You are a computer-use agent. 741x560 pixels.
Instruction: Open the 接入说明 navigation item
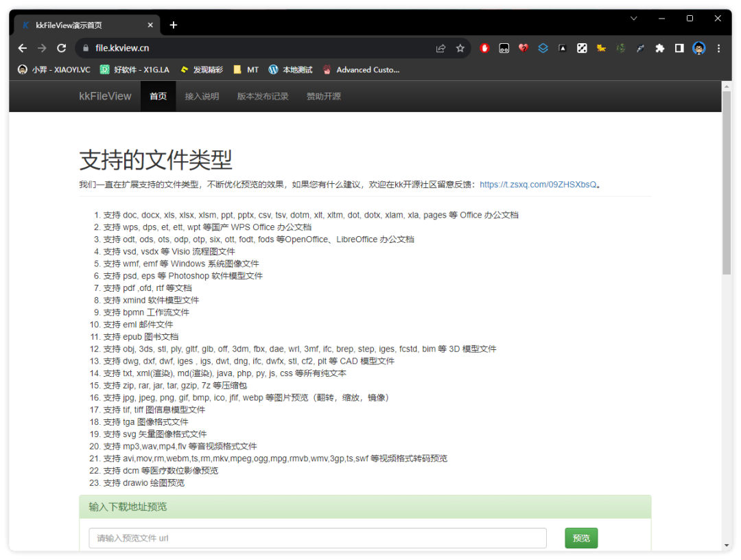(x=202, y=96)
